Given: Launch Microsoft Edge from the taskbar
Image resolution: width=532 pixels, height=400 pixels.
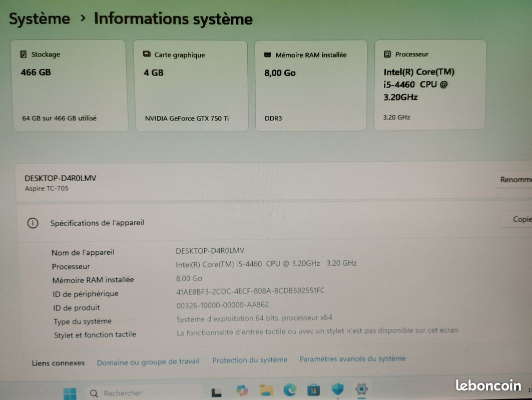Looking at the screenshot, I should click(290, 390).
